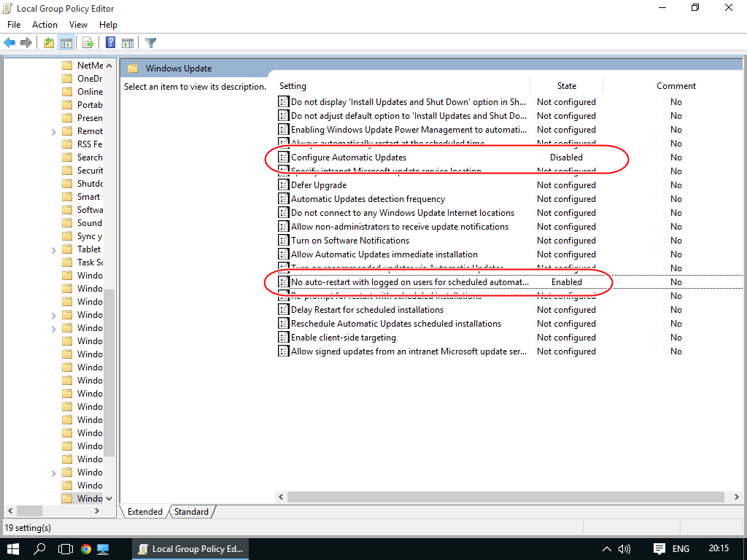This screenshot has height=560, width=747.
Task: Click the Task View taskbar icon
Action: [x=66, y=548]
